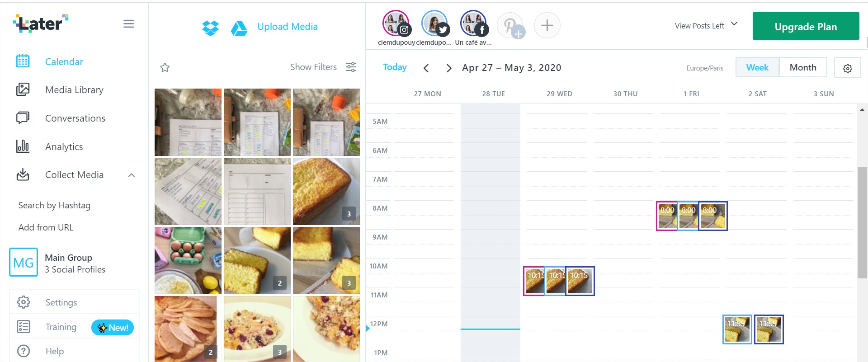868x362 pixels.
Task: Add a new social profile
Action: (547, 25)
